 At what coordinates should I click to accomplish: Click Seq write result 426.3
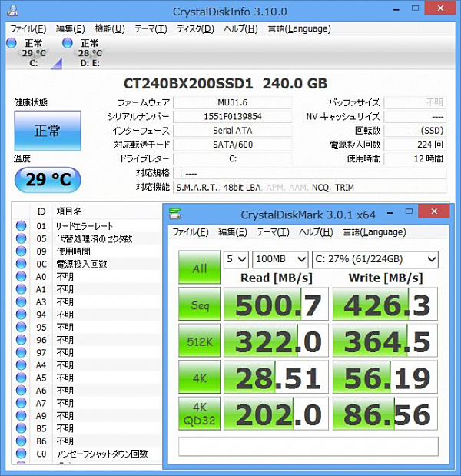click(x=385, y=304)
